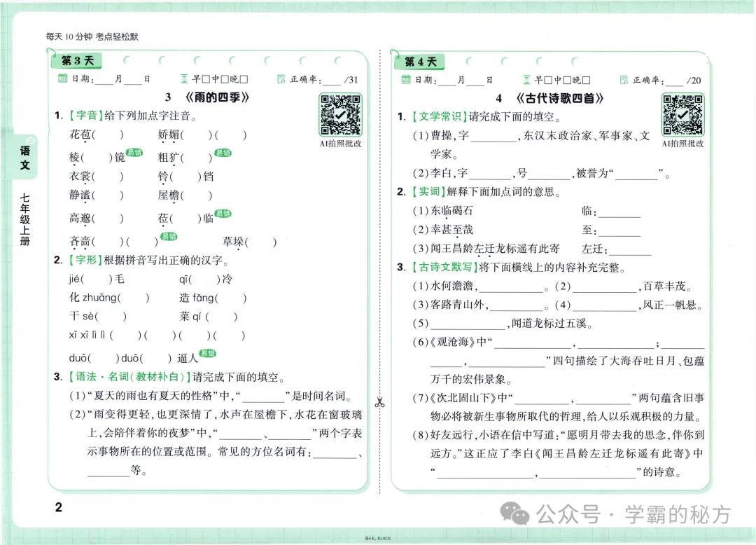Click the answer blank after 左迁:
Screen dimensions: 756x545
[630, 250]
